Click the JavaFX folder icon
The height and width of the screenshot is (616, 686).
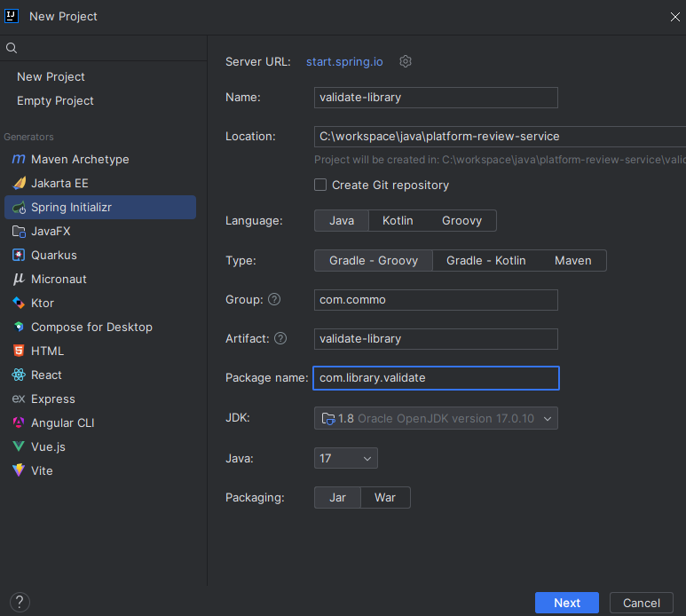point(19,232)
